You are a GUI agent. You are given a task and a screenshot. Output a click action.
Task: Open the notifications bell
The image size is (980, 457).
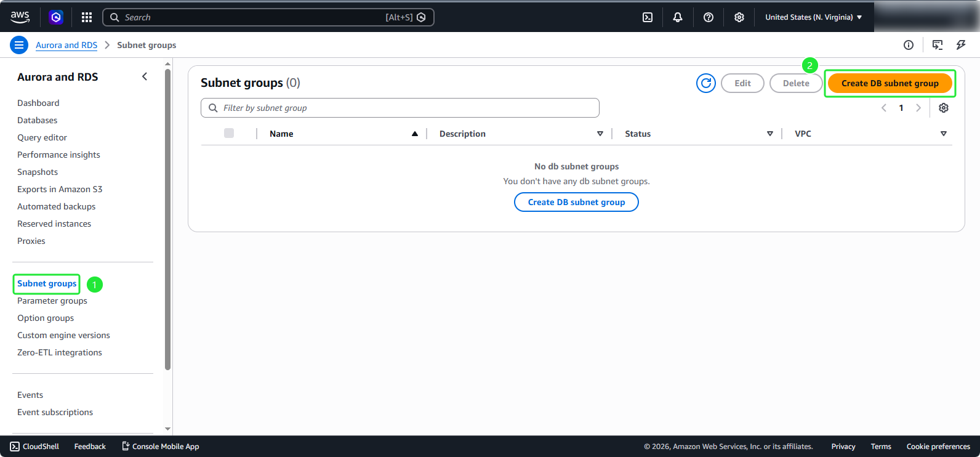pyautogui.click(x=678, y=17)
